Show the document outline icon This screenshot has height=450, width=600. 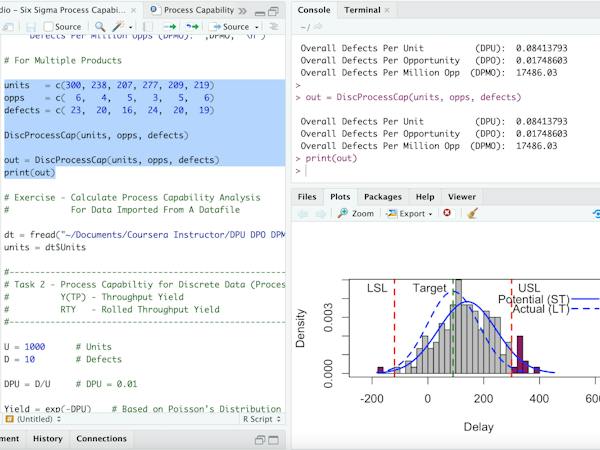(x=274, y=26)
